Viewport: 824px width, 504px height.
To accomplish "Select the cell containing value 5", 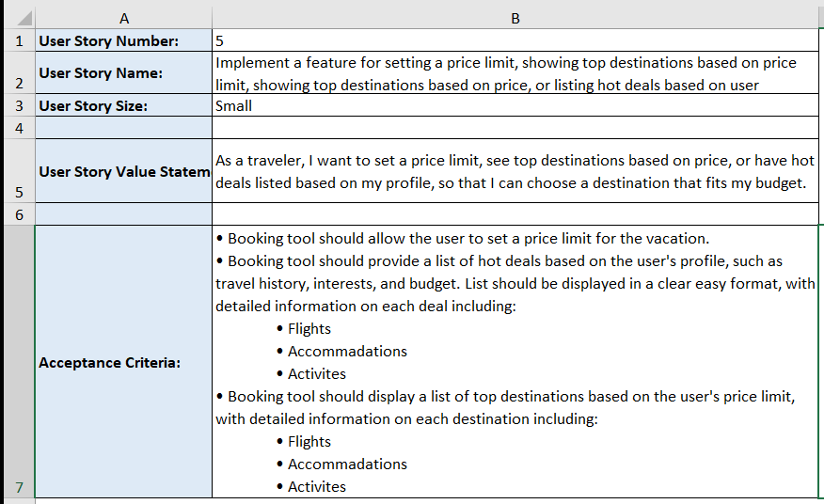I will pos(515,40).
